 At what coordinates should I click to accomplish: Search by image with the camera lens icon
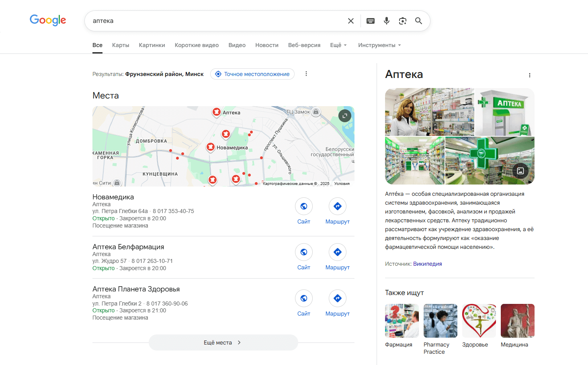pos(403,21)
